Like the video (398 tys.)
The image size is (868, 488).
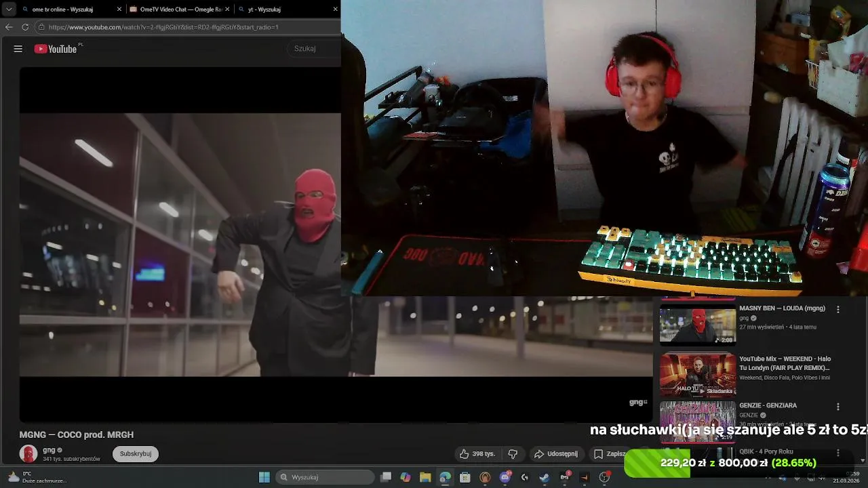pos(477,454)
